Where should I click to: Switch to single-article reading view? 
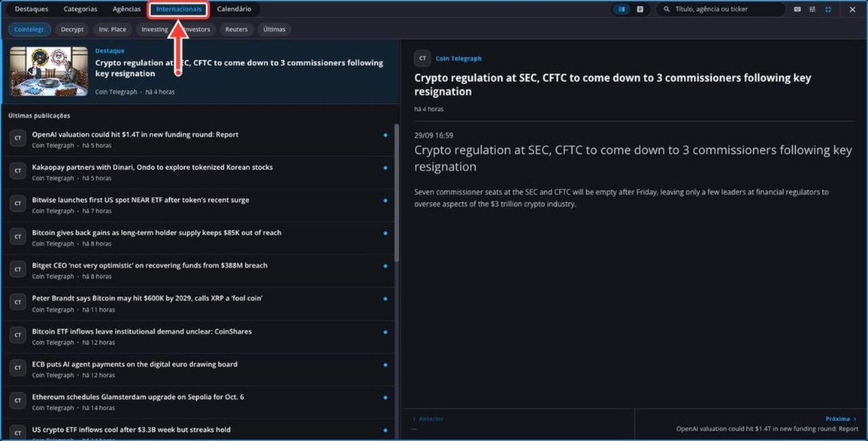(640, 9)
